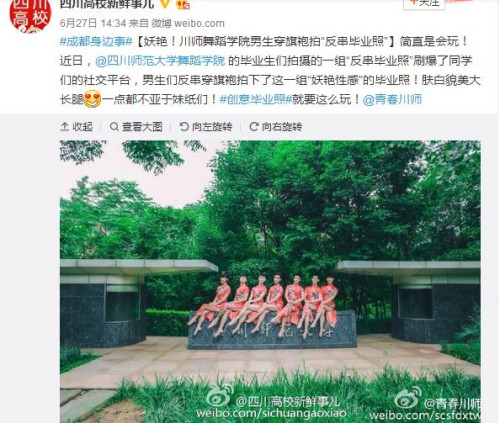Open the @青春川师 mention link

tap(392, 99)
